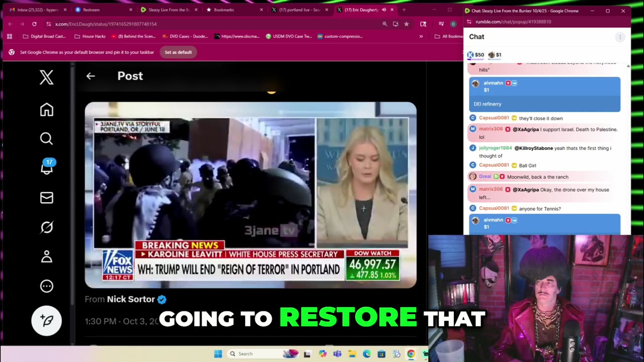Go back with the Post arrow
Screen dimensions: 644x362
point(91,76)
